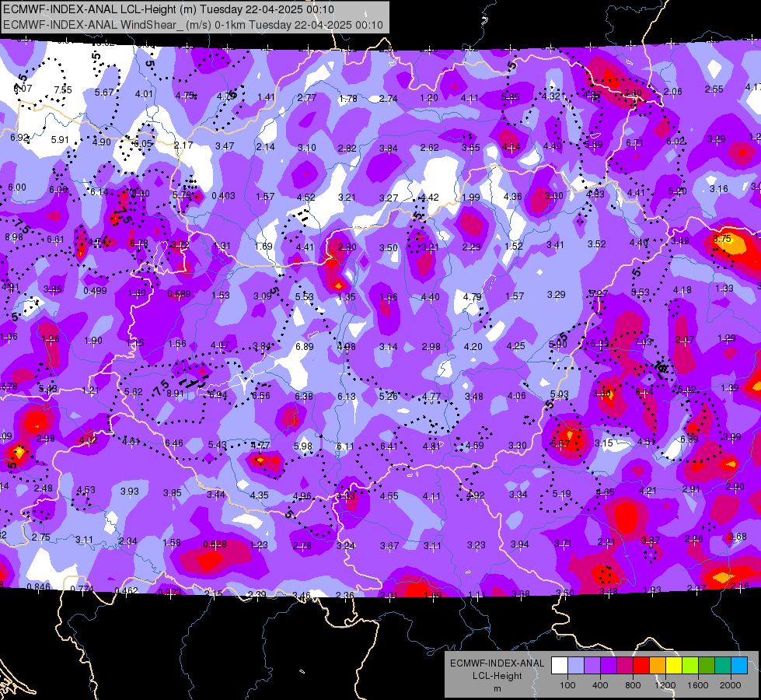Click the wind shear value '5.90'
761x700 pixels.
[557, 344]
